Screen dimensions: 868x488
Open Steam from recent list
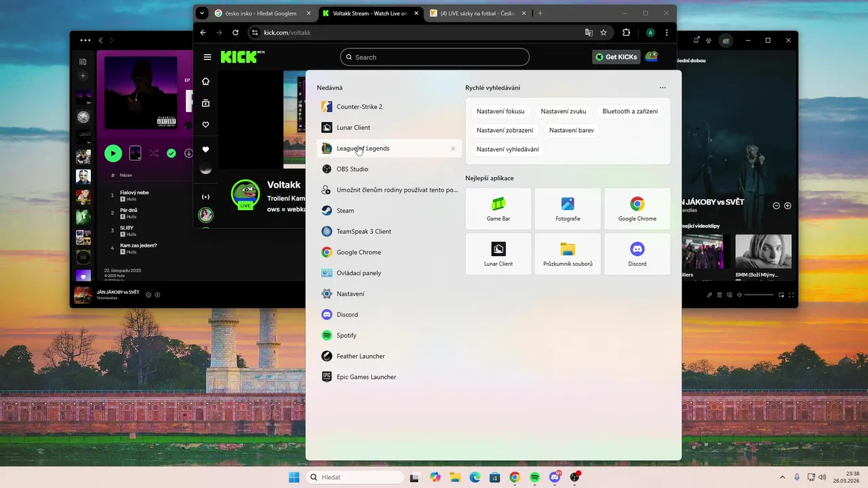(389, 211)
